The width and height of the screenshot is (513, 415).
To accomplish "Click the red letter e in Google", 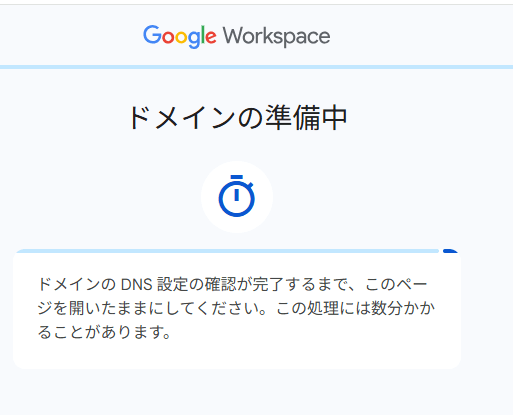I will (211, 37).
